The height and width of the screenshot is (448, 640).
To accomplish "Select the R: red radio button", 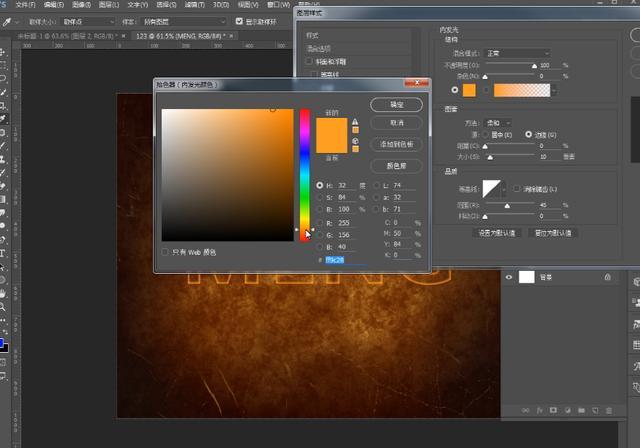I will (x=320, y=223).
